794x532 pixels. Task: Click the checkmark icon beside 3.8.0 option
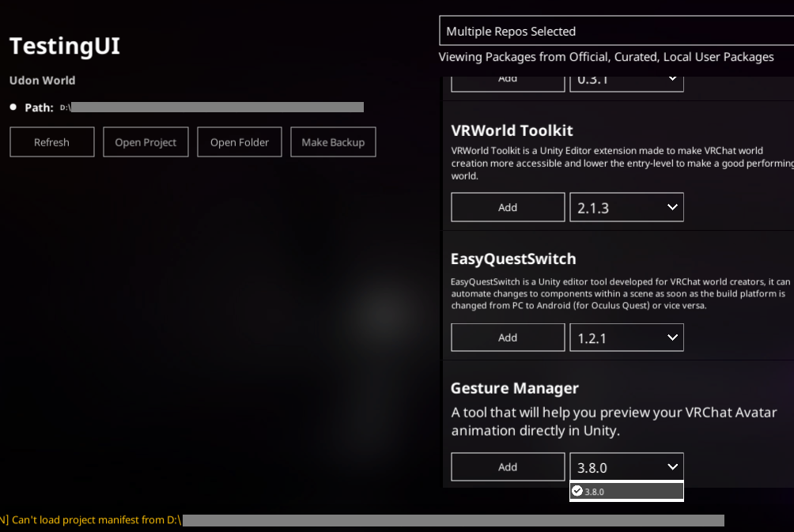(577, 490)
